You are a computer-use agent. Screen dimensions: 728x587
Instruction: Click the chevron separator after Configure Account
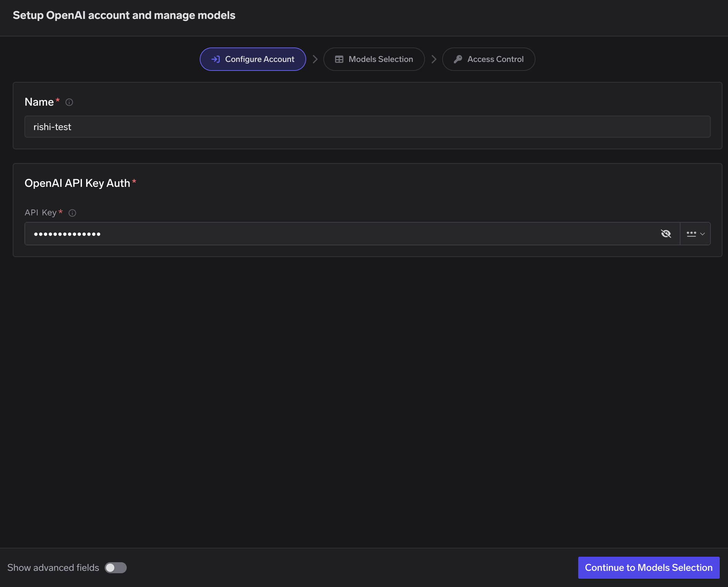pyautogui.click(x=315, y=59)
